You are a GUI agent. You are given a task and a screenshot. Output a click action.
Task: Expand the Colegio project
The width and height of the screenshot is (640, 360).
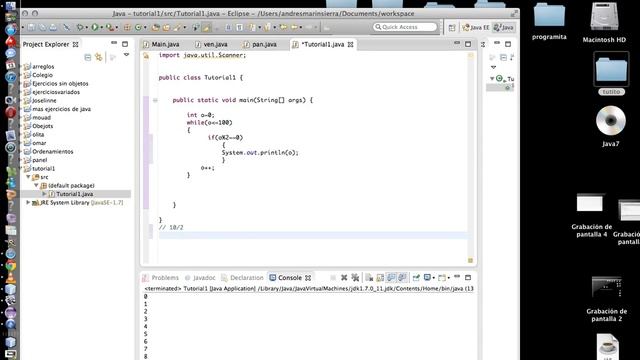[x=21, y=75]
